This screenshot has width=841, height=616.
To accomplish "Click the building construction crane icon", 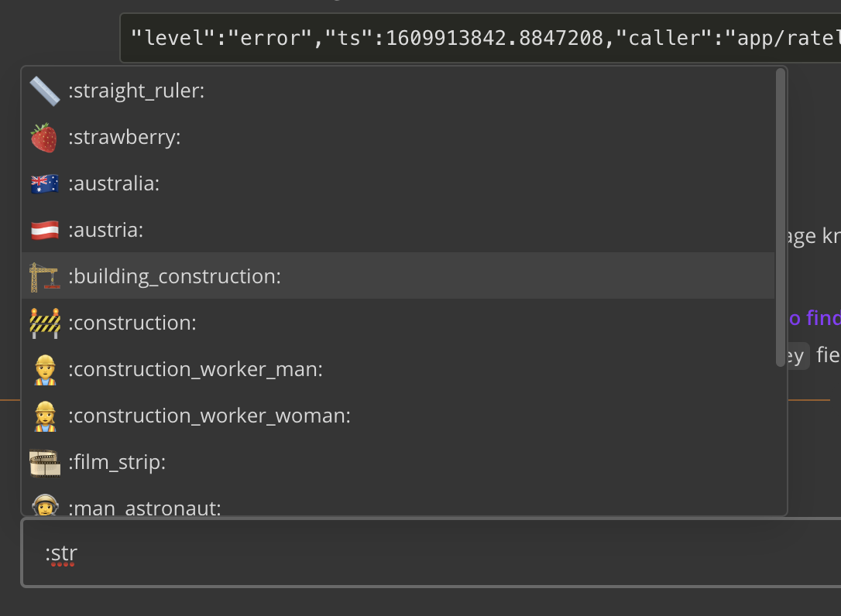I will click(44, 276).
